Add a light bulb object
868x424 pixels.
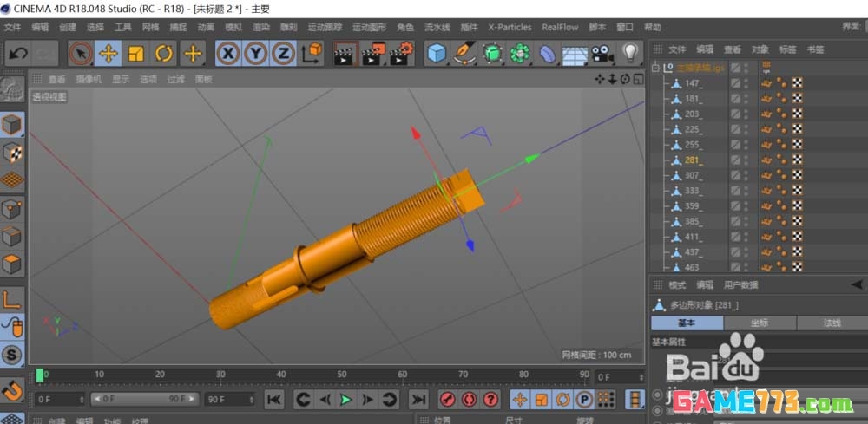[630, 54]
